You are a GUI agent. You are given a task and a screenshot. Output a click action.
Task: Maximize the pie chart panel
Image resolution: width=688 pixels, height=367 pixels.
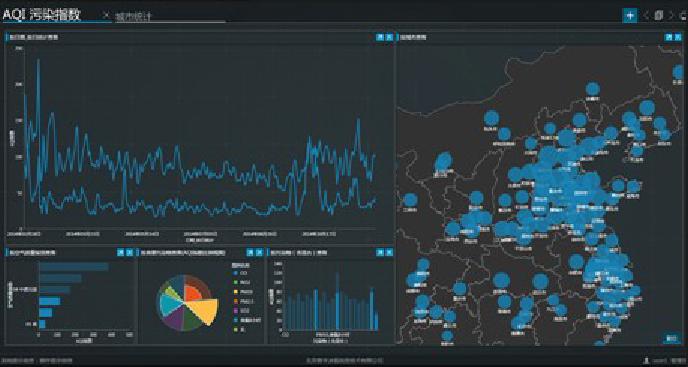(x=250, y=252)
